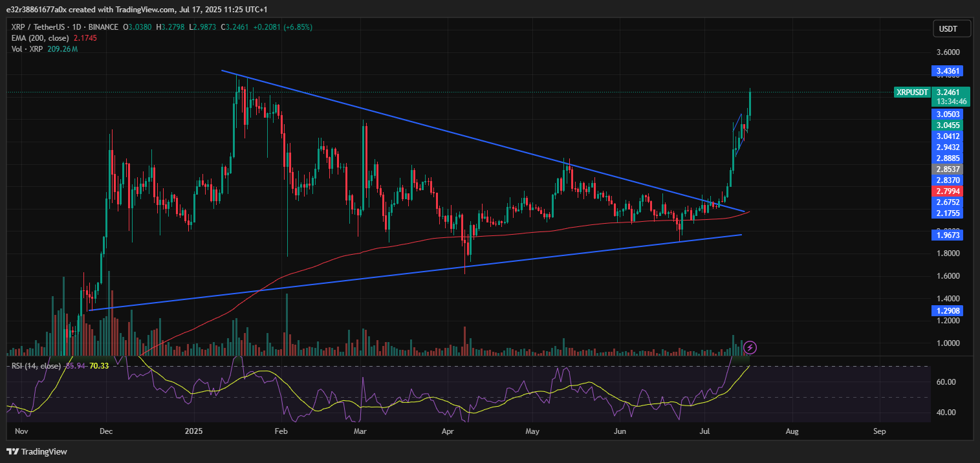Click the RSI axis value 40.00

(946, 413)
